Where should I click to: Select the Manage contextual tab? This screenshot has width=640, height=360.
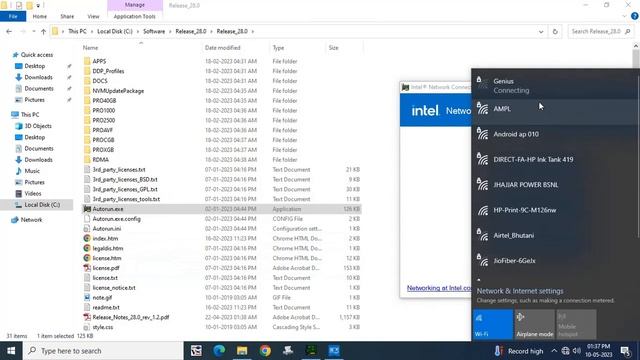click(x=135, y=5)
